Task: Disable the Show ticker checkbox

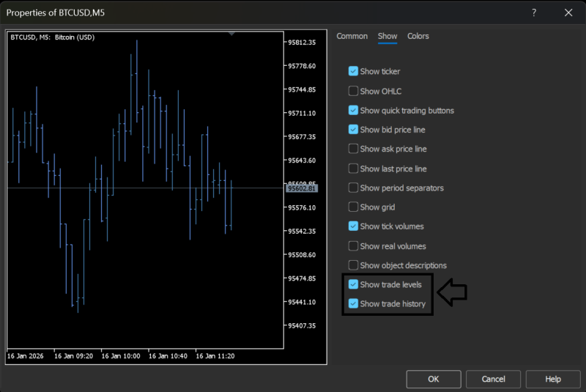Action: 354,72
